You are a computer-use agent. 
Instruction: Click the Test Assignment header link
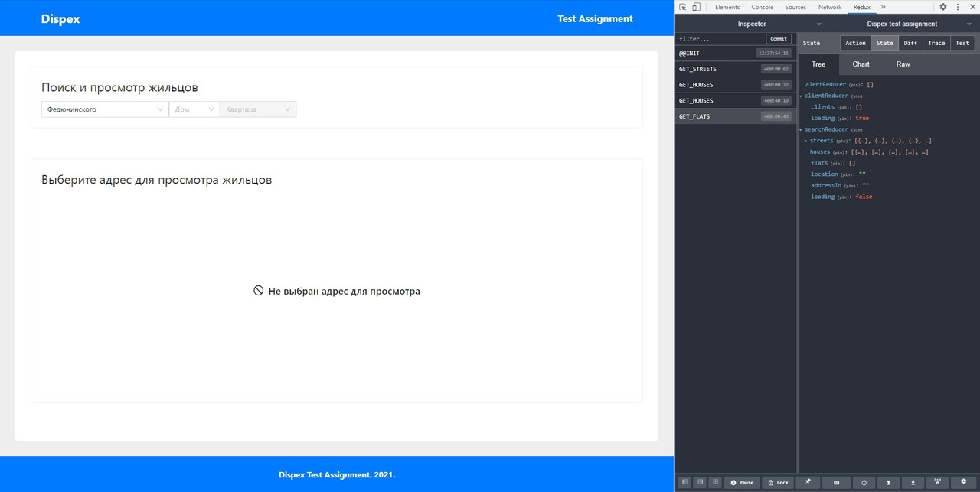click(595, 18)
